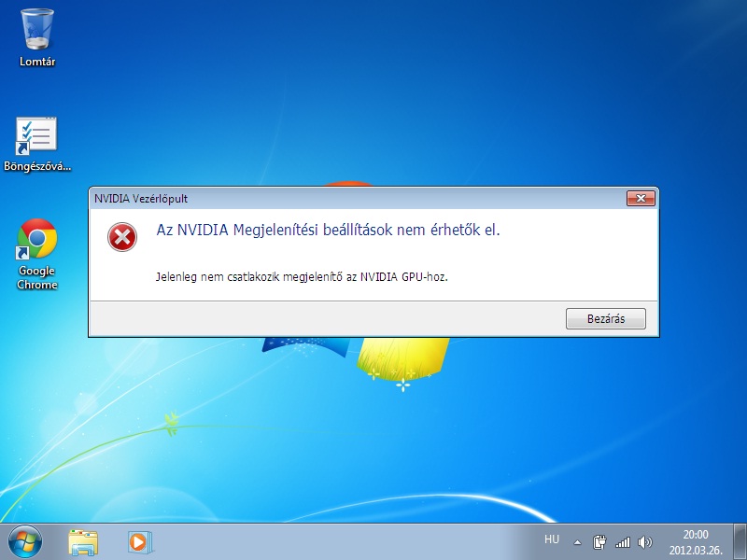
Task: Click the HU language indicator
Action: click(x=551, y=539)
